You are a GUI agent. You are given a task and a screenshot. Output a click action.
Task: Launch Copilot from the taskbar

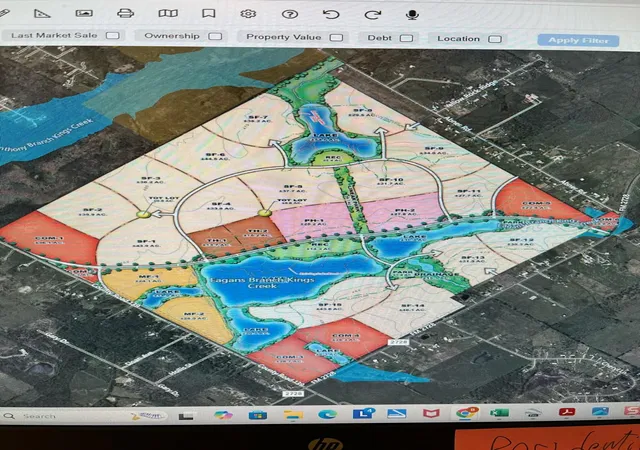click(x=223, y=415)
